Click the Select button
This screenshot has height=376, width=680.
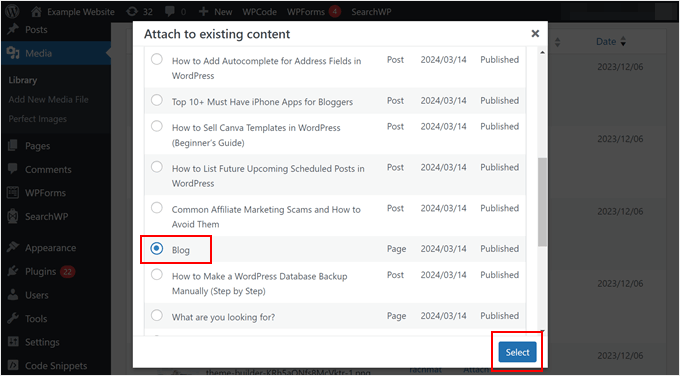click(517, 352)
